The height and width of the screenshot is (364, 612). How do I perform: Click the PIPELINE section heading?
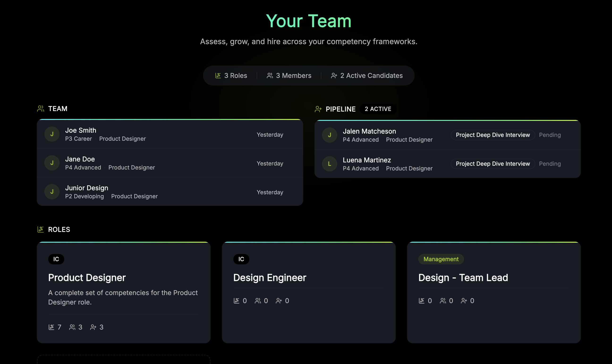340,109
